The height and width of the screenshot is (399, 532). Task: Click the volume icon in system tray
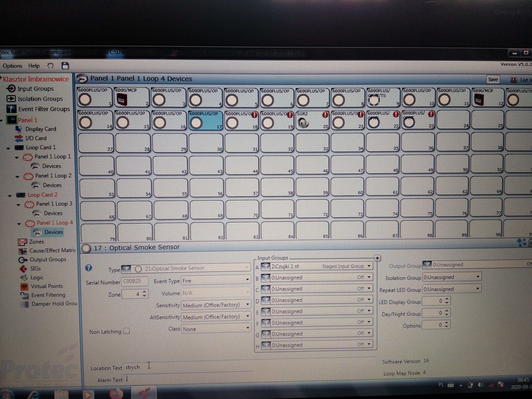481,385
